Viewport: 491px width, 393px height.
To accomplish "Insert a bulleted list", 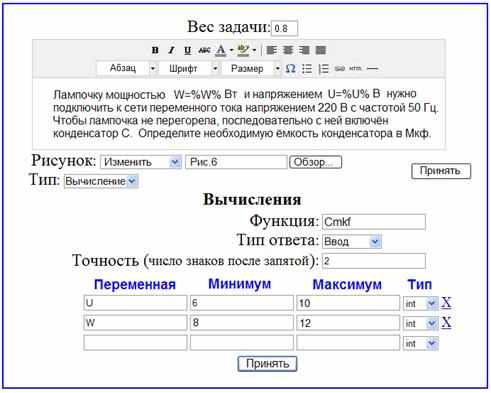I will click(307, 69).
